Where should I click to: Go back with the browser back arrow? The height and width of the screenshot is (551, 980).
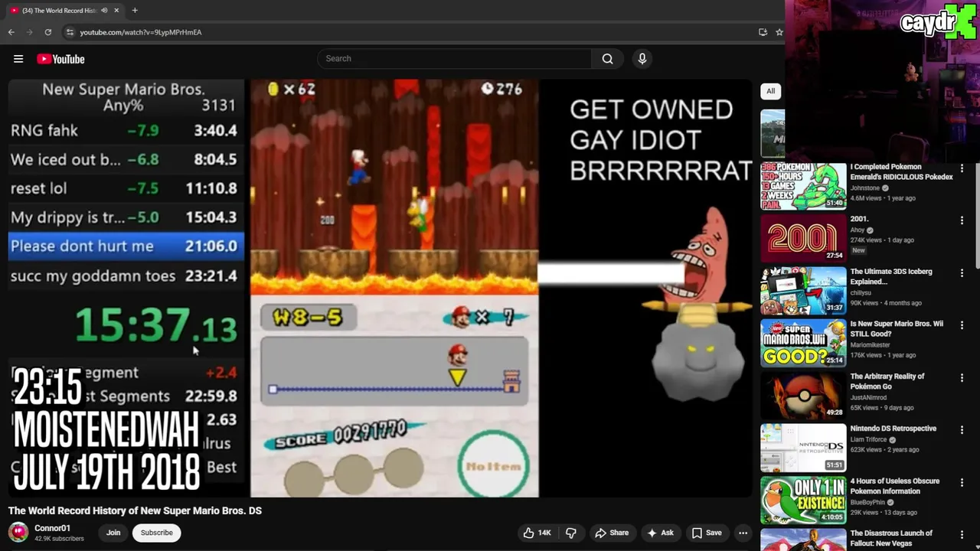tap(11, 32)
